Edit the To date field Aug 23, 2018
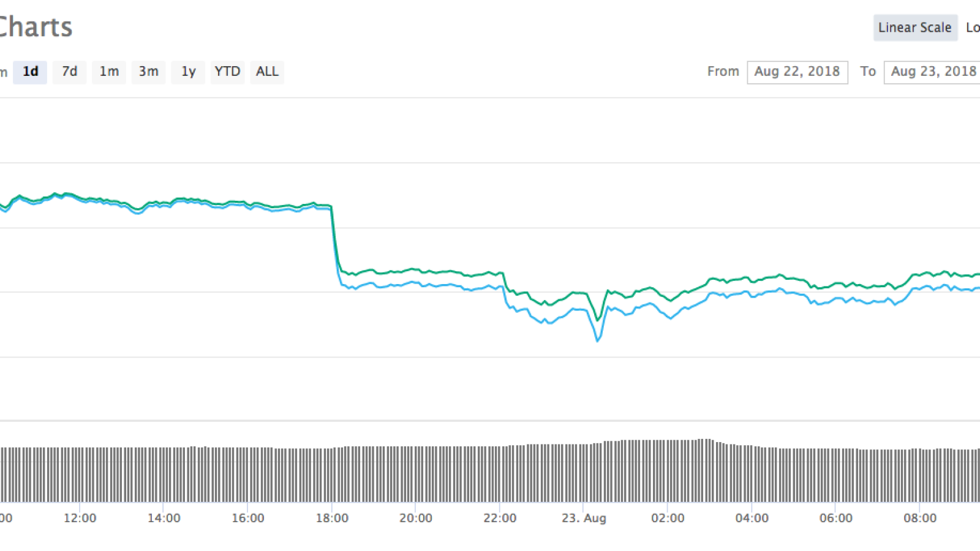Viewport: 980px width, 551px height. pyautogui.click(x=932, y=72)
